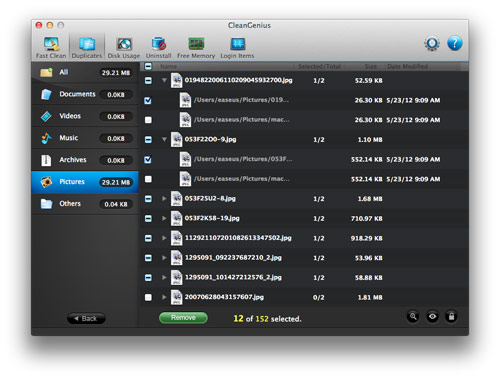Click the eye preview icon at bottom
Image resolution: width=500 pixels, height=379 pixels.
tap(432, 316)
